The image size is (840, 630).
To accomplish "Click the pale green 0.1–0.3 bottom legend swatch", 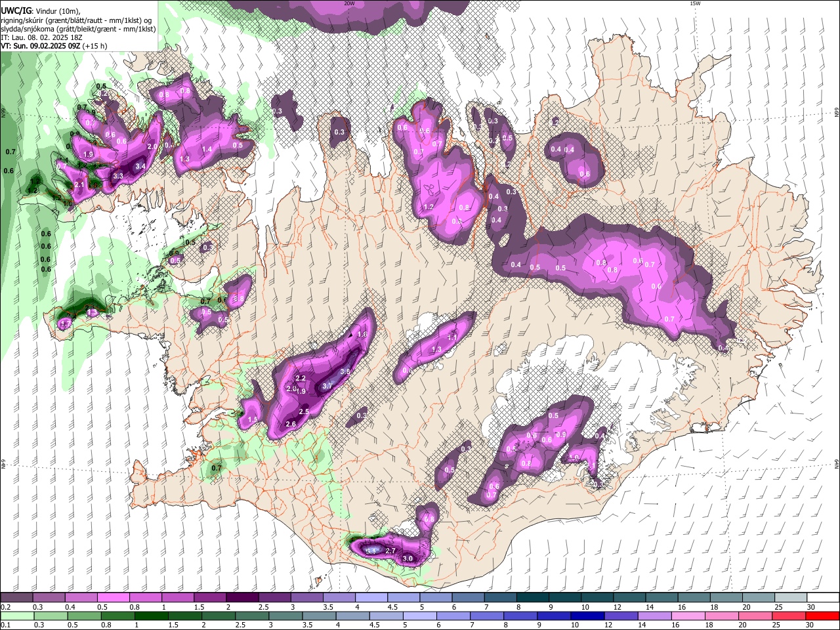I will [x=16, y=616].
